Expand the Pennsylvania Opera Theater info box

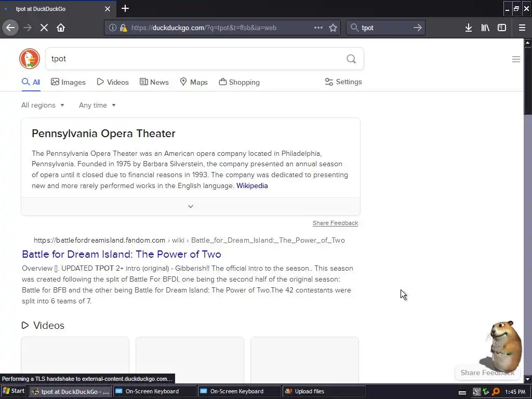(x=191, y=206)
